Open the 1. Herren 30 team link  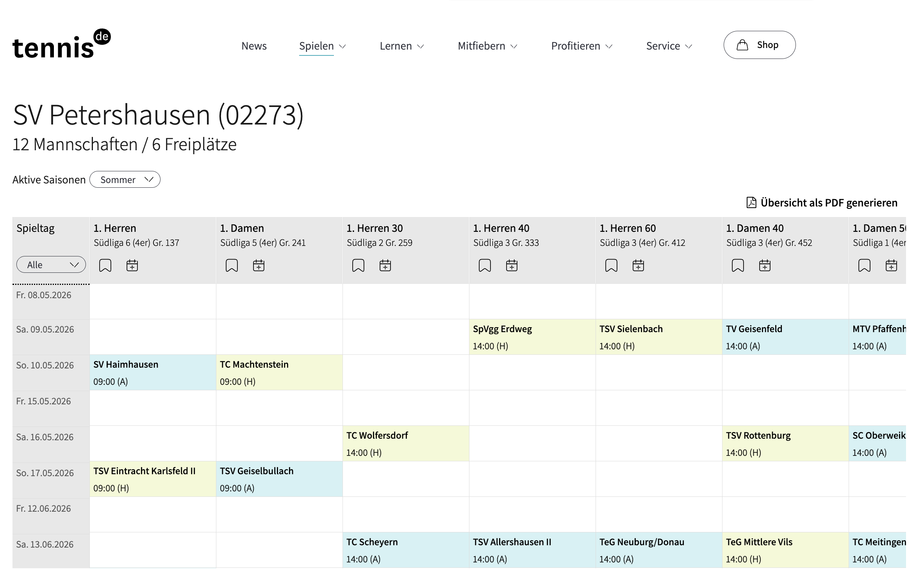click(x=375, y=228)
